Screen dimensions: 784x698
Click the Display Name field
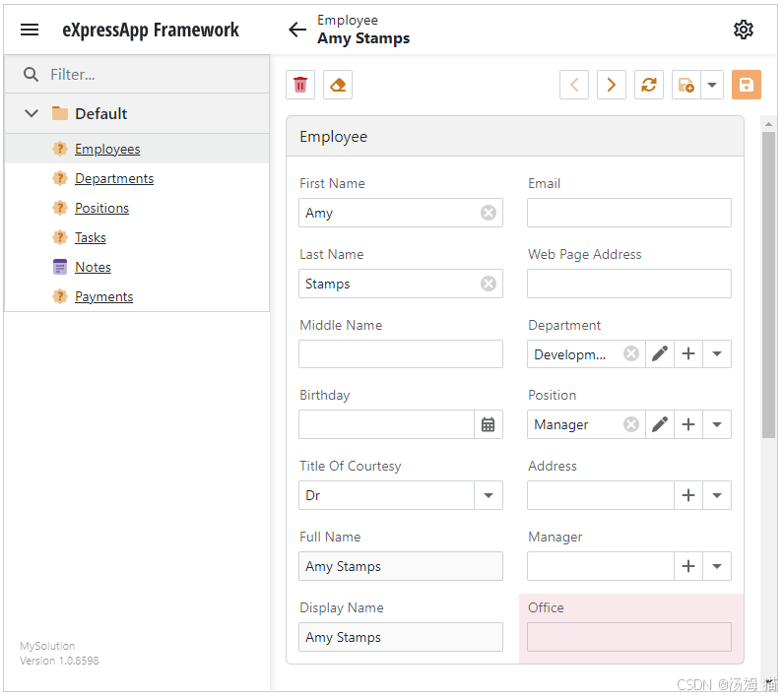pyautogui.click(x=401, y=637)
